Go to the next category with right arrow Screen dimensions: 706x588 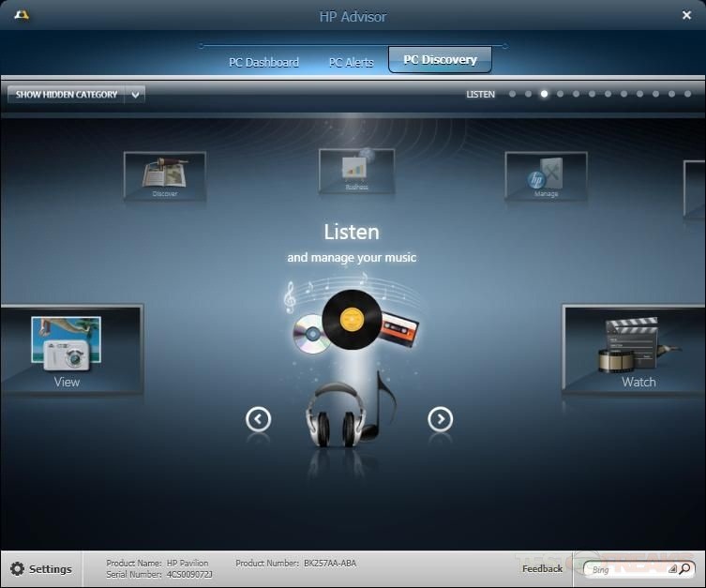[x=441, y=419]
